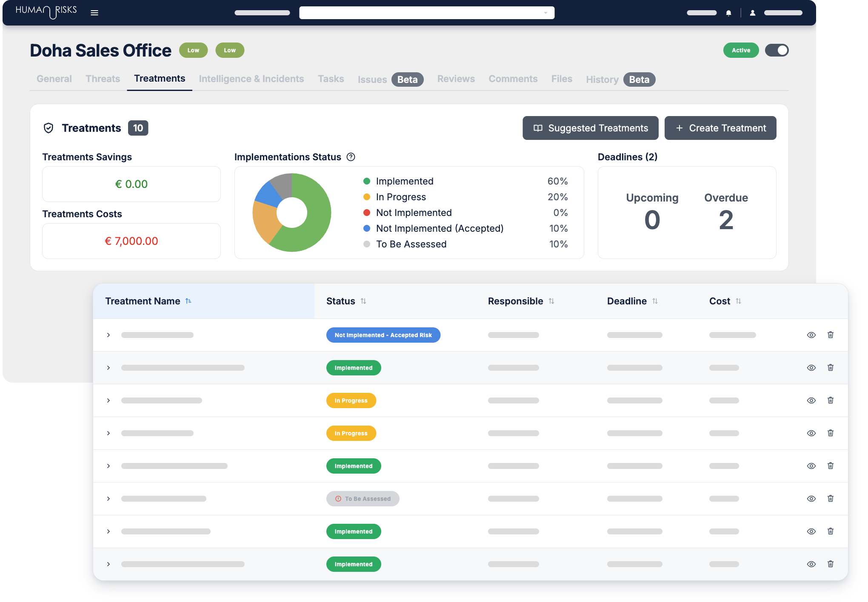Viewport: 868px width, 602px height.
Task: Open the History Beta tab
Action: coord(620,80)
